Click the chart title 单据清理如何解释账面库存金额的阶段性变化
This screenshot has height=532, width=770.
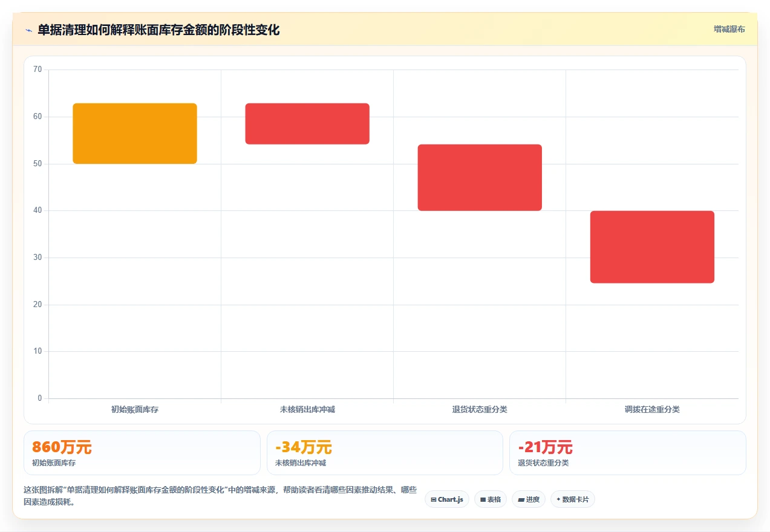pos(158,30)
